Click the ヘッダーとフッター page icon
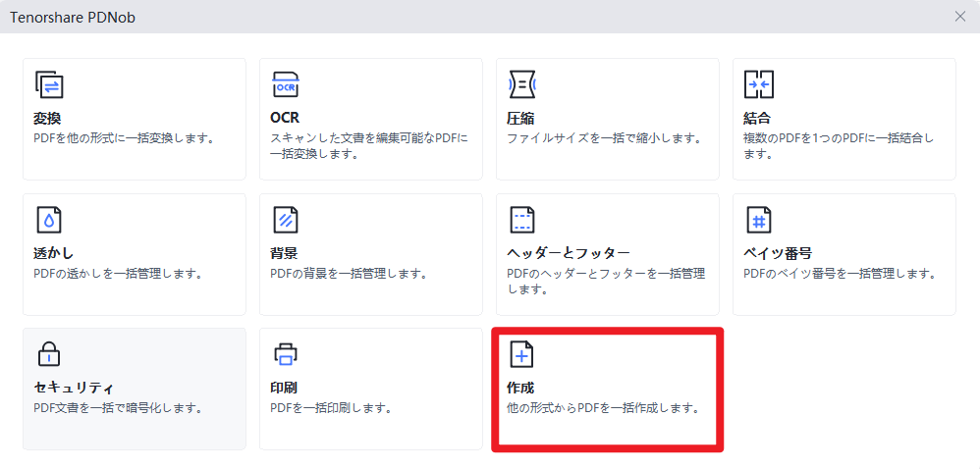The height and width of the screenshot is (469, 980). [522, 220]
